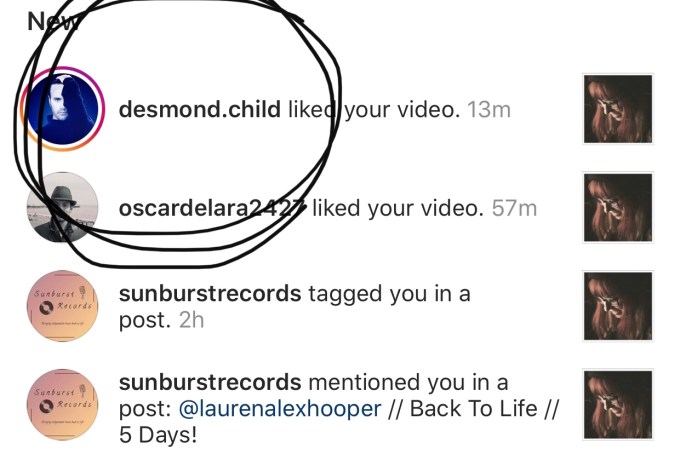Select the 'Back To Life // 5 Days!' caption

coord(340,421)
